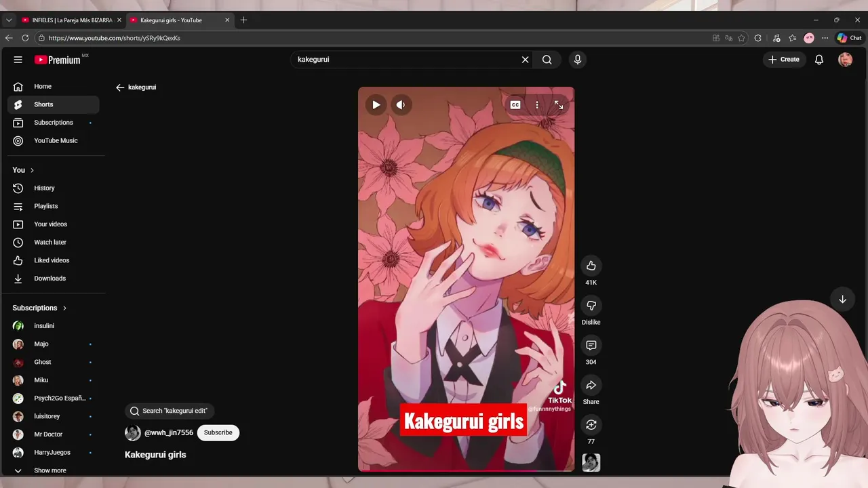Open the browser favorites list
Image resolution: width=868 pixels, height=488 pixels.
(792, 38)
